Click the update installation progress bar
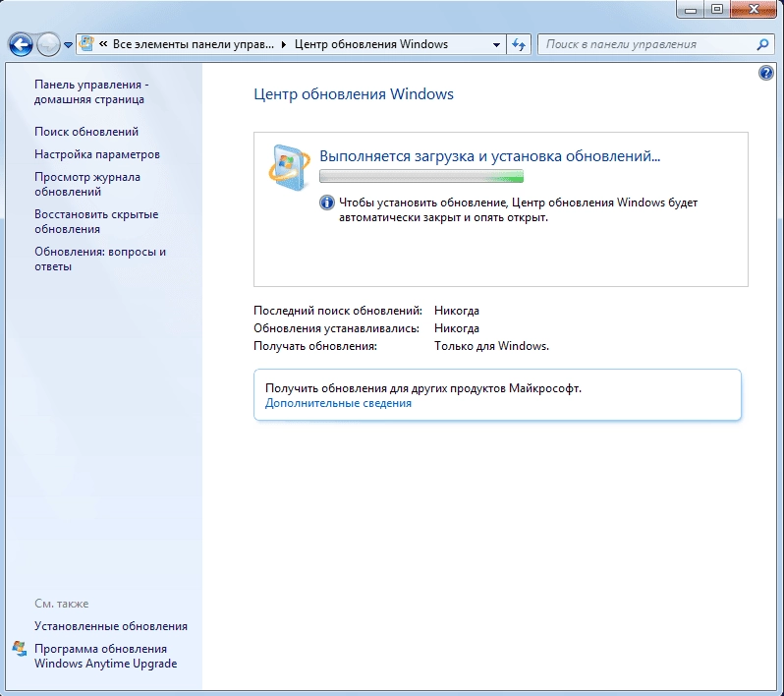784x696 pixels. click(421, 176)
